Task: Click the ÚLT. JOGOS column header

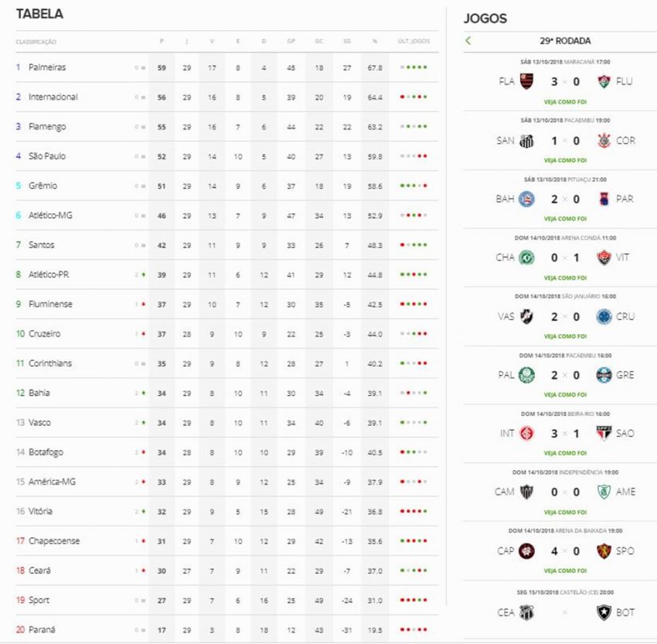Action: click(414, 41)
